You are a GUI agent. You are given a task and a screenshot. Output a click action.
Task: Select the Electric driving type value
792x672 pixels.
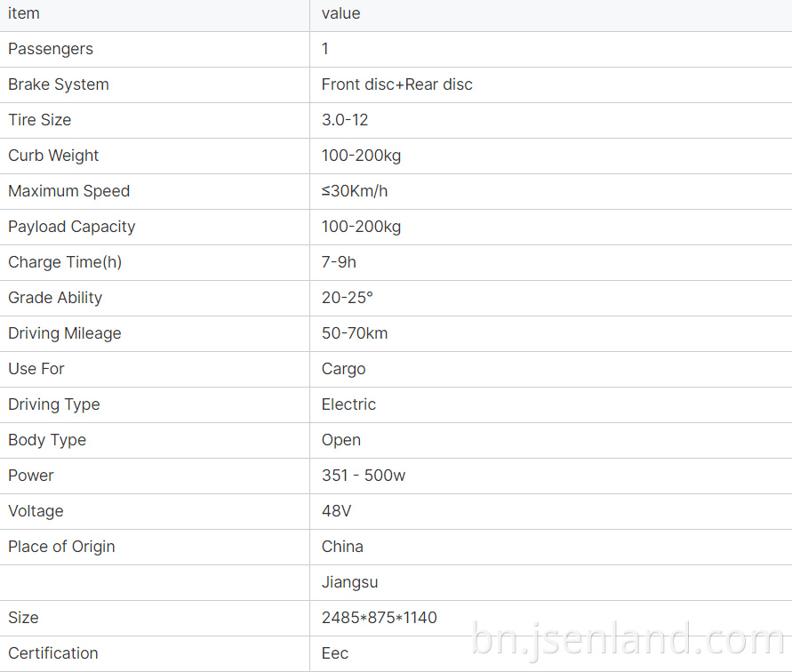pyautogui.click(x=348, y=404)
